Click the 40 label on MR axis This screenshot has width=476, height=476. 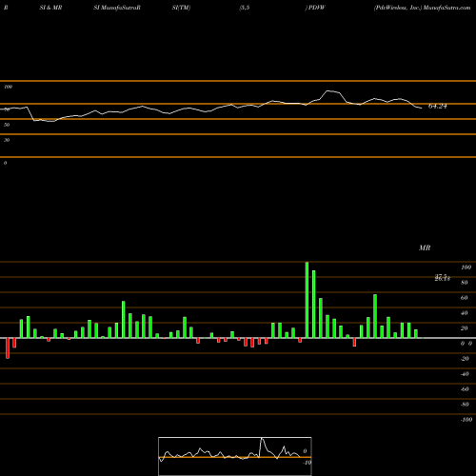[465, 313]
